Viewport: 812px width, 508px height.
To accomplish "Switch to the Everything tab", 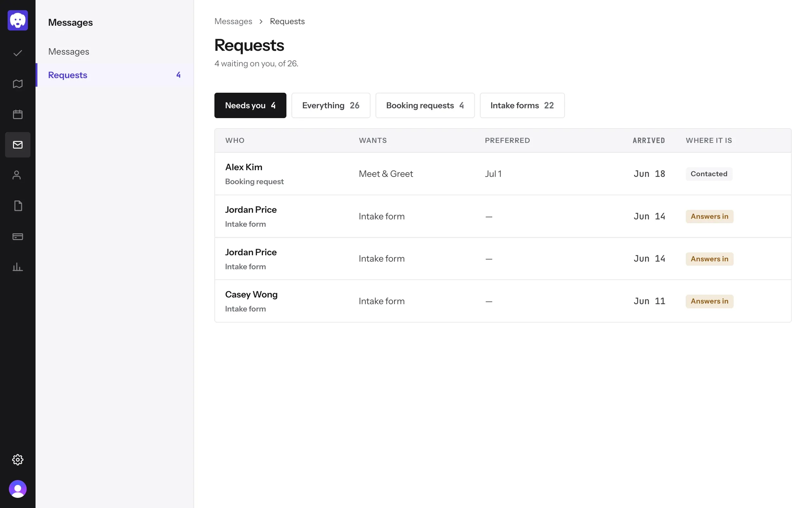I will click(331, 105).
